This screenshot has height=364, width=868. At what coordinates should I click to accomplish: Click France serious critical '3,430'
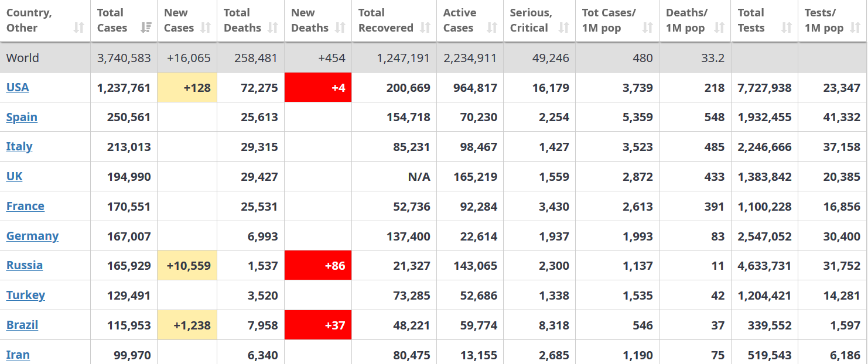point(554,207)
